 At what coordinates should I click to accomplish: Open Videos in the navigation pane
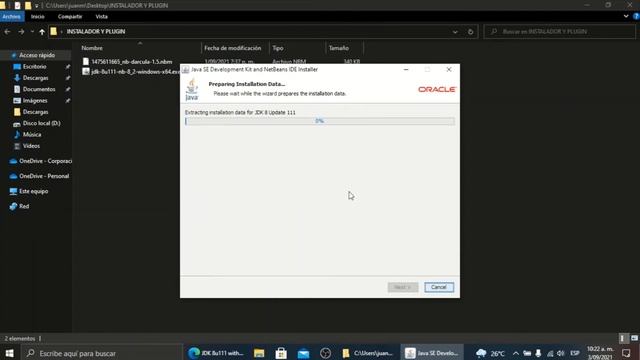(x=31, y=146)
